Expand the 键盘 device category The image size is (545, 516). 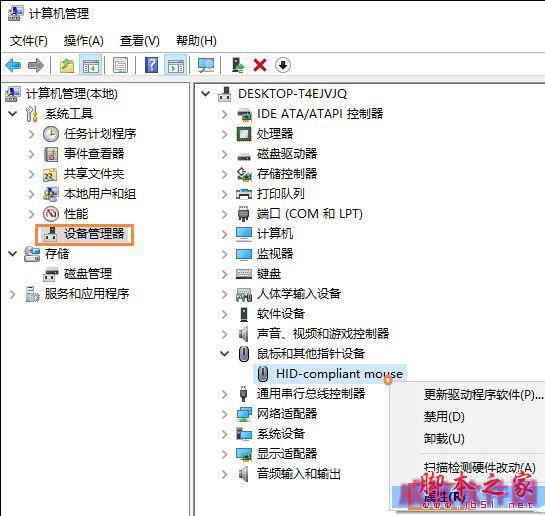click(x=225, y=274)
